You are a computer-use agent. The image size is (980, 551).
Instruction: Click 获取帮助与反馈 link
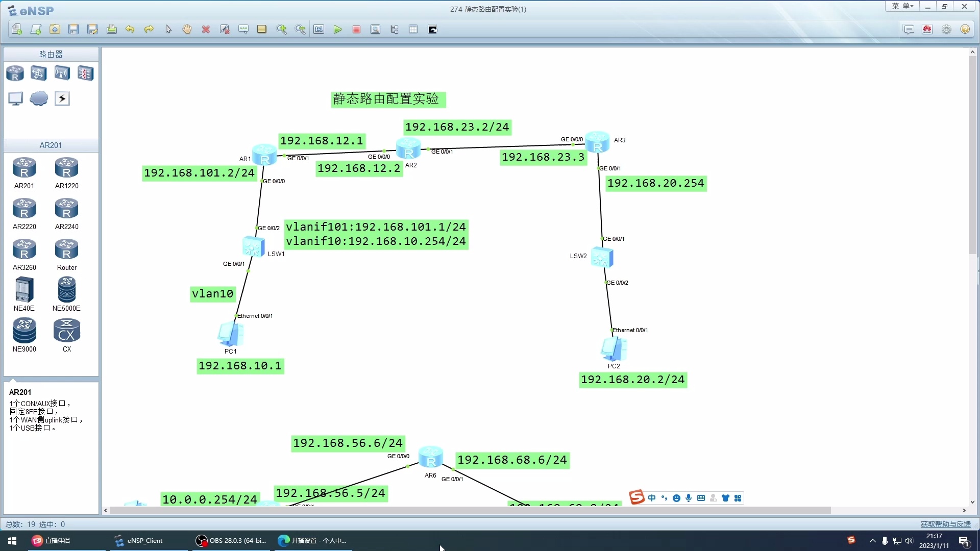945,524
